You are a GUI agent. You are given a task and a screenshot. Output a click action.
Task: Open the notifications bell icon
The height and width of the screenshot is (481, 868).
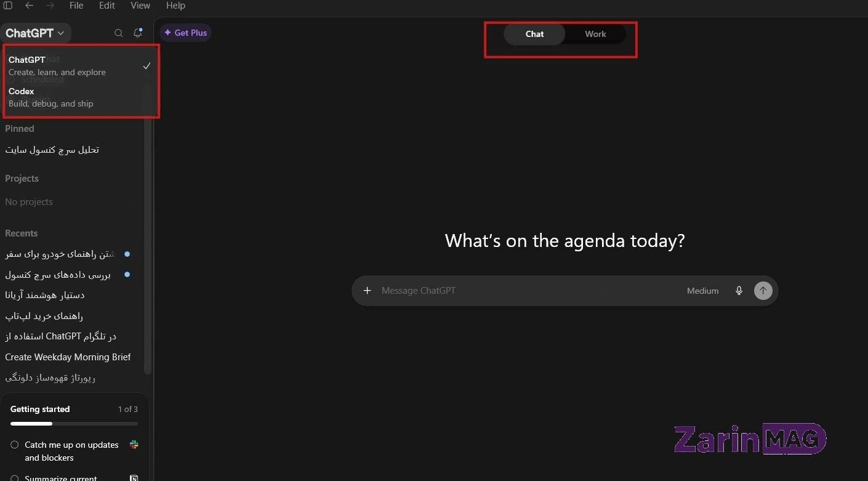pos(138,33)
